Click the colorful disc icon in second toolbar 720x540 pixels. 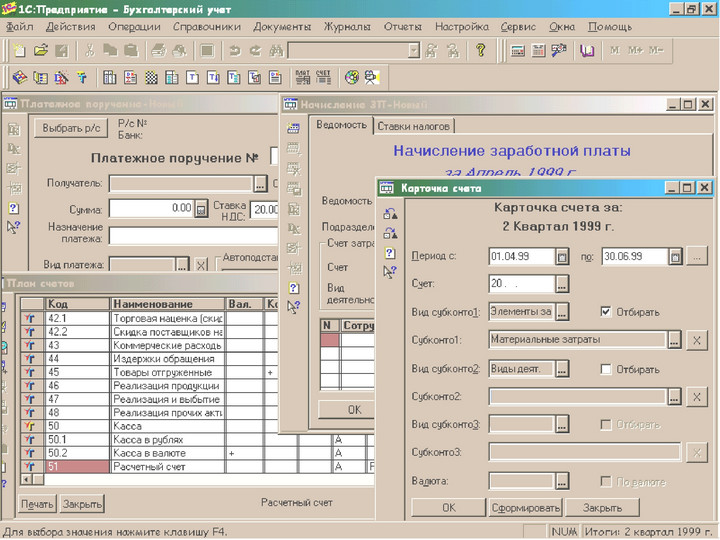click(x=352, y=77)
